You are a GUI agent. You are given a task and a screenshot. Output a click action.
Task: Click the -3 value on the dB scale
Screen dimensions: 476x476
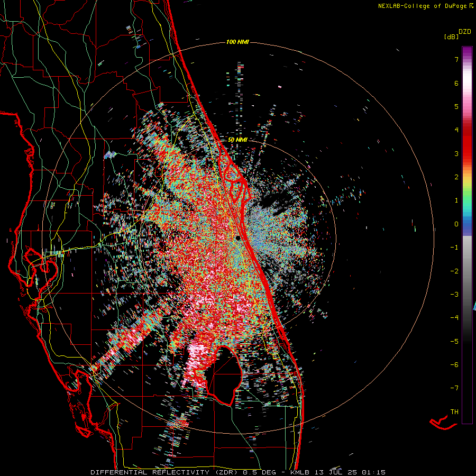tap(454, 295)
